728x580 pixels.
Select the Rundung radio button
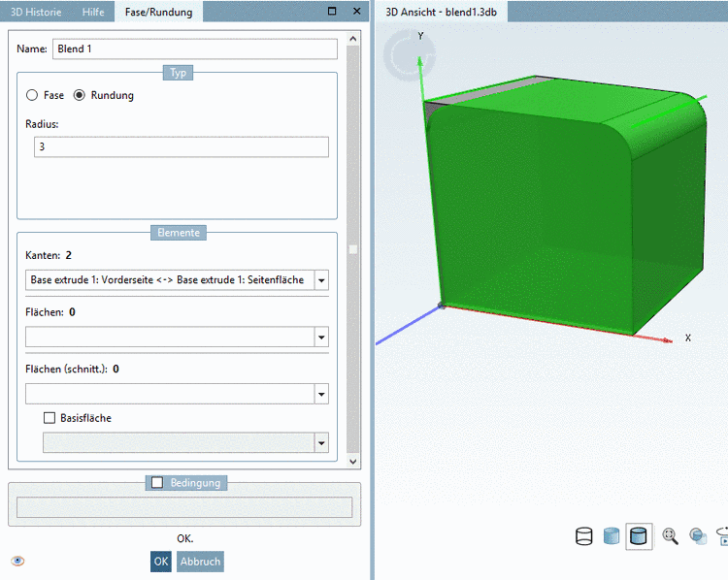(x=80, y=95)
